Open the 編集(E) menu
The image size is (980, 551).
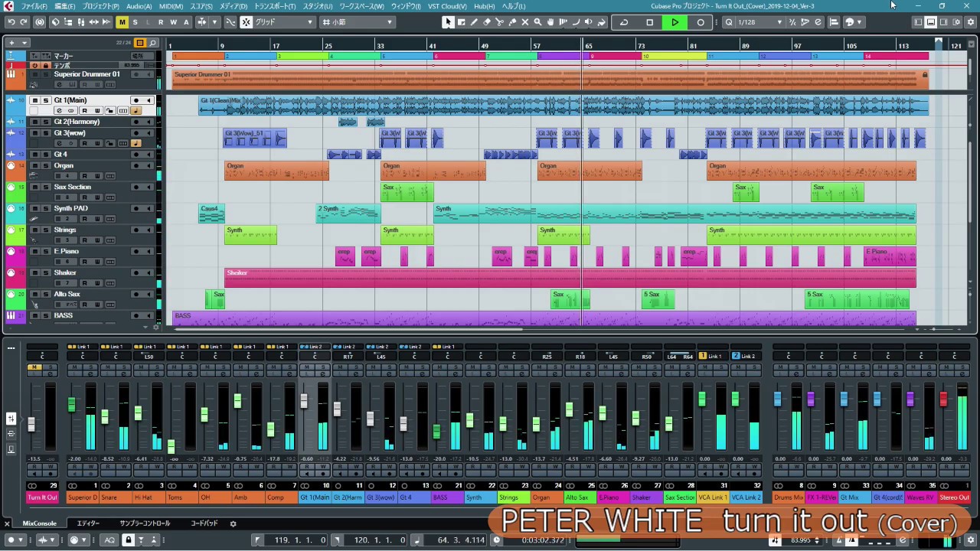(64, 6)
